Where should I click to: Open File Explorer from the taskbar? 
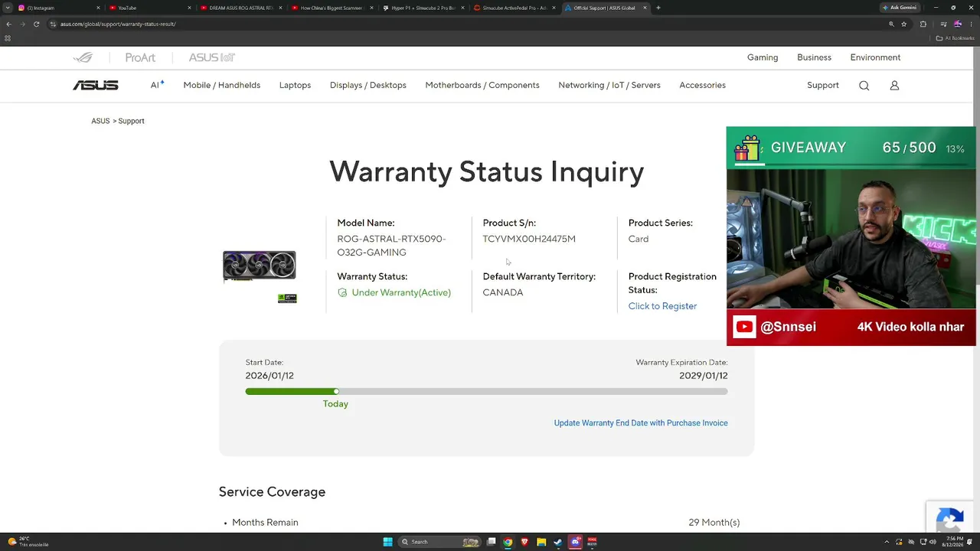(541, 542)
